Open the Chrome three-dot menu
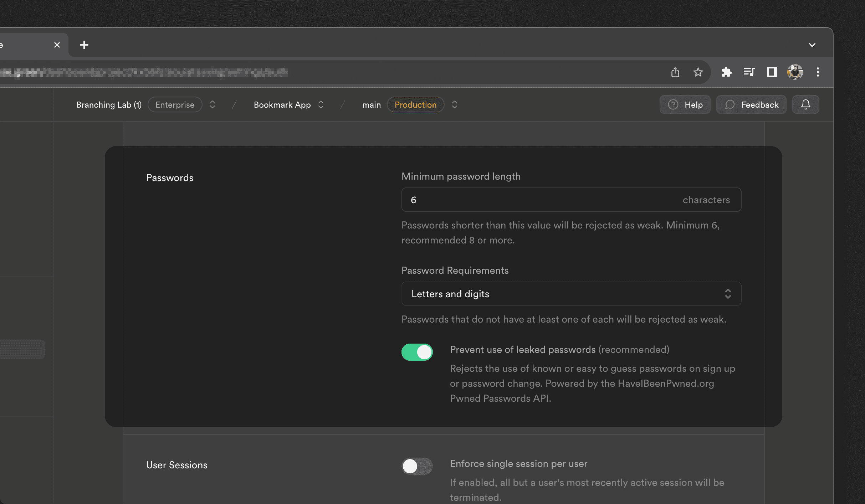 (818, 72)
